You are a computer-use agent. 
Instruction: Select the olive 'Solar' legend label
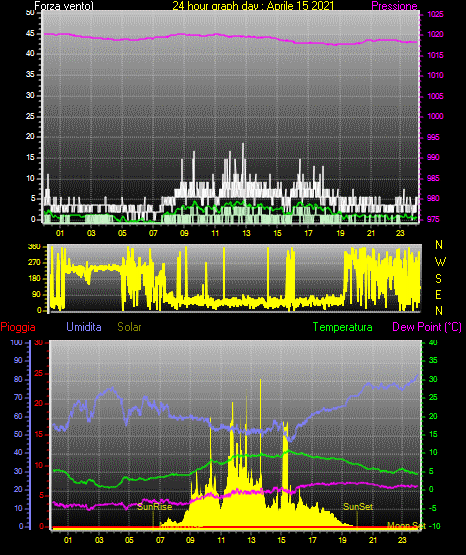[129, 327]
